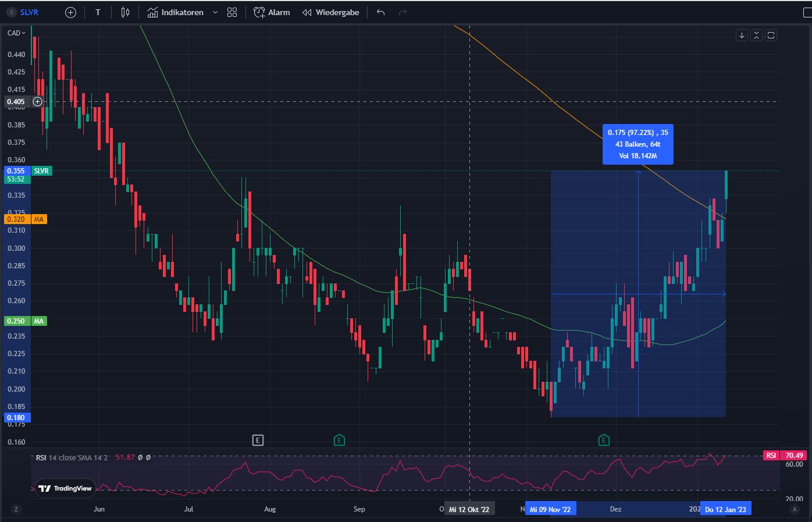Image resolution: width=812 pixels, height=522 pixels.
Task: Open the Indikatoren dialog
Action: [x=175, y=12]
